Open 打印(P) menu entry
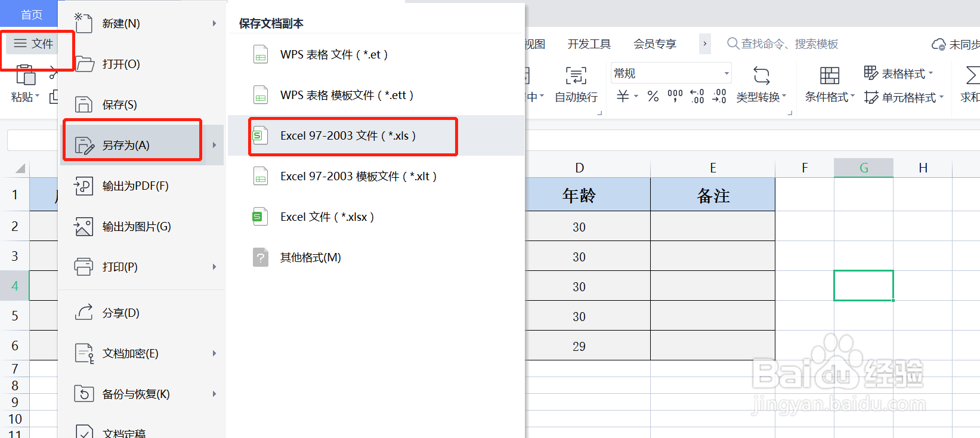 click(141, 267)
